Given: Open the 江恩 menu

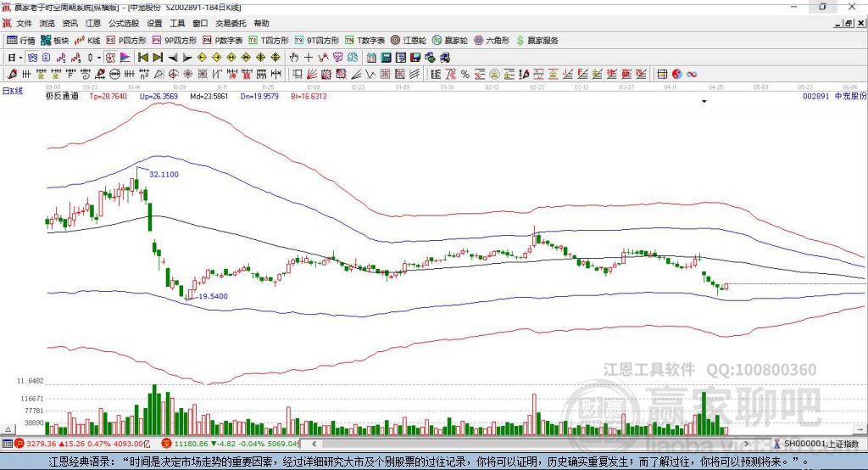Looking at the screenshot, I should pos(93,23).
